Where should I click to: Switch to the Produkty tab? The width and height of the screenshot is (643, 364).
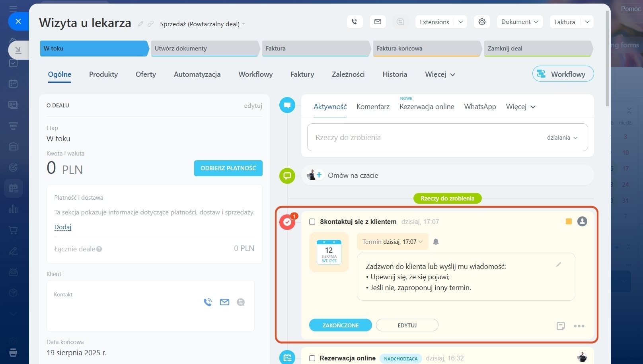[103, 74]
